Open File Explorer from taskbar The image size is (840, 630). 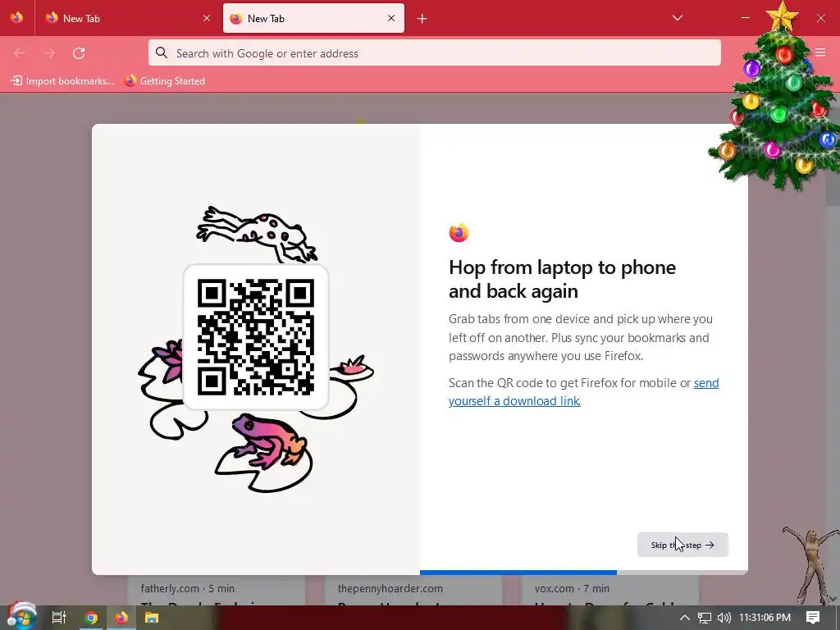click(x=152, y=618)
